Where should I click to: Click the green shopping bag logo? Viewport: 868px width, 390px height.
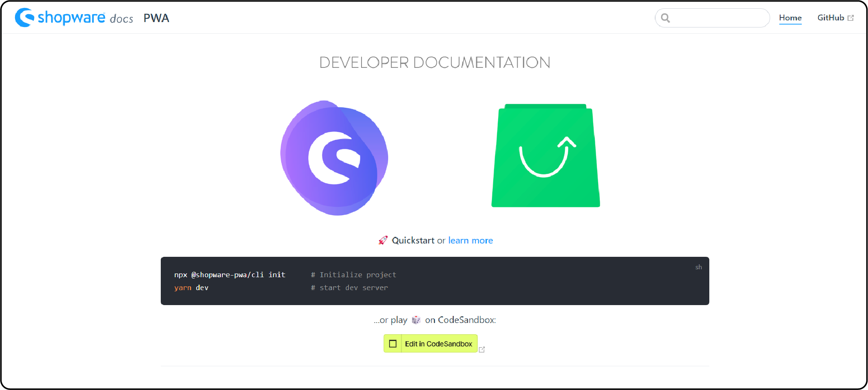click(546, 155)
